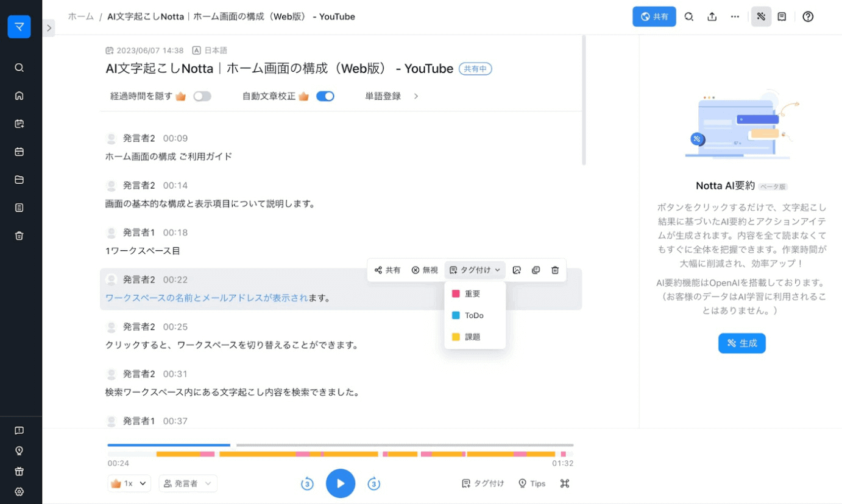Open the タグ付け dropdown in popup toolbar
The image size is (842, 504).
point(475,270)
